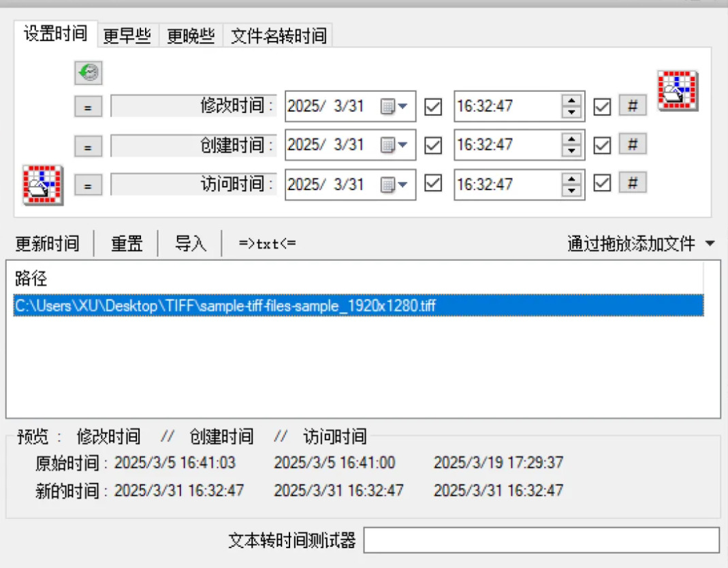Click the =>txt<= button

pyautogui.click(x=267, y=243)
